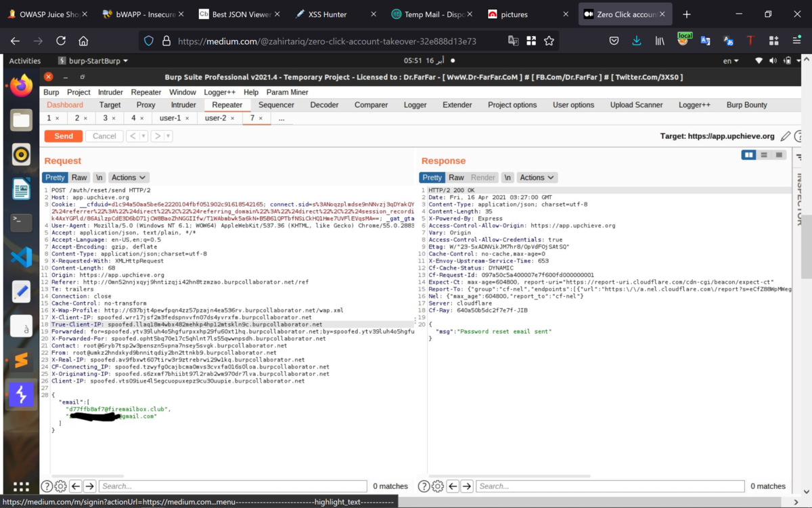The height and width of the screenshot is (508, 812).
Task: Open the Param Miner menu
Action: click(x=287, y=92)
